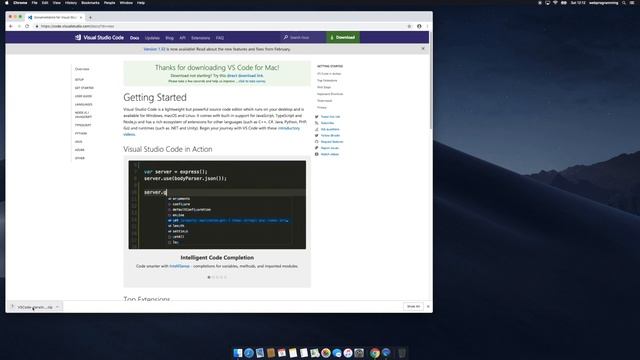Click the Watch videos icon
Screen dimensions: 640x360
click(317, 154)
